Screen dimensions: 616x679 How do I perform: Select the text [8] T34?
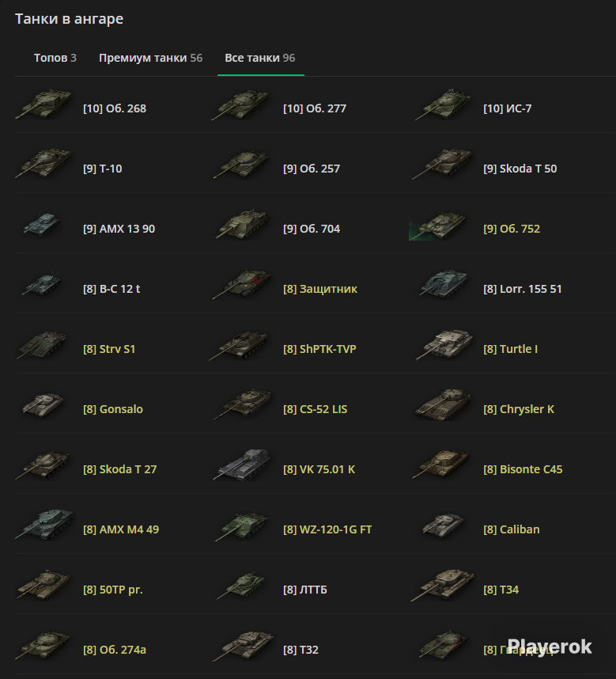pos(501,590)
